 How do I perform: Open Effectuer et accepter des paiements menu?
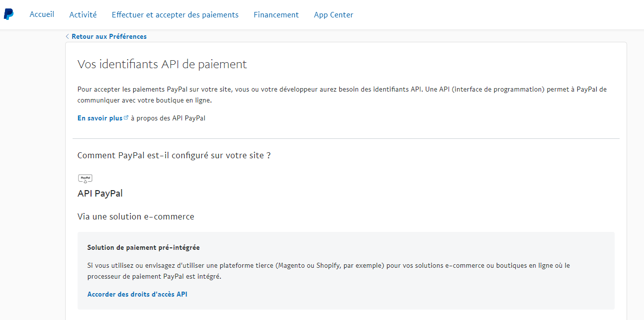[175, 15]
